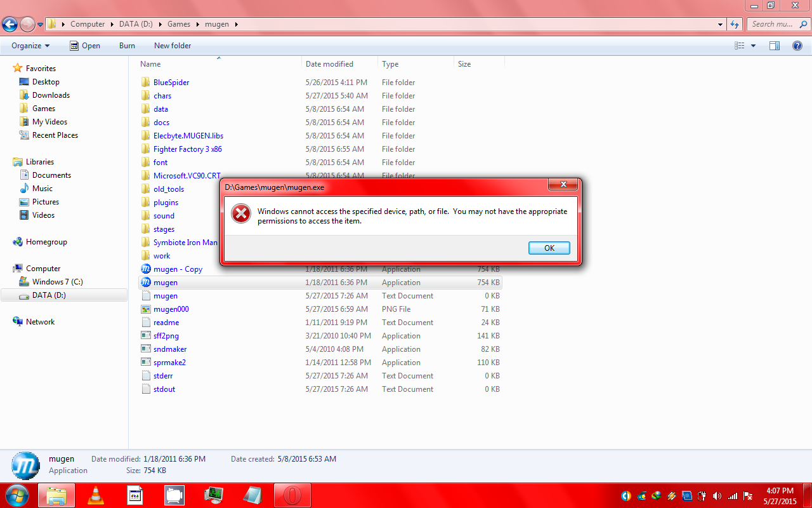
Task: Open the Music library
Action: pos(43,189)
